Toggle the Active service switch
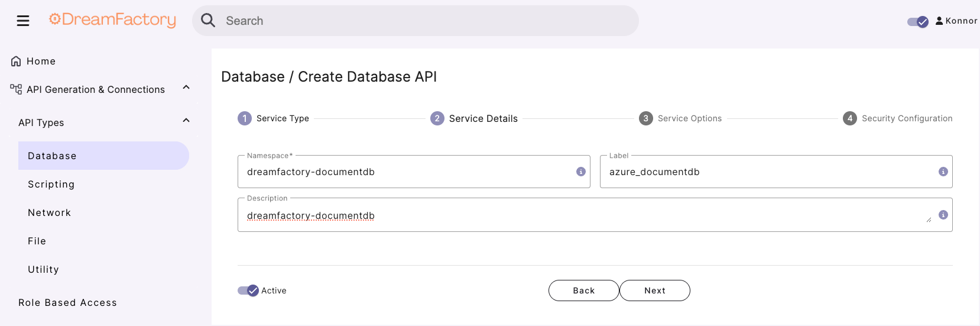Image resolution: width=980 pixels, height=326 pixels. click(248, 291)
